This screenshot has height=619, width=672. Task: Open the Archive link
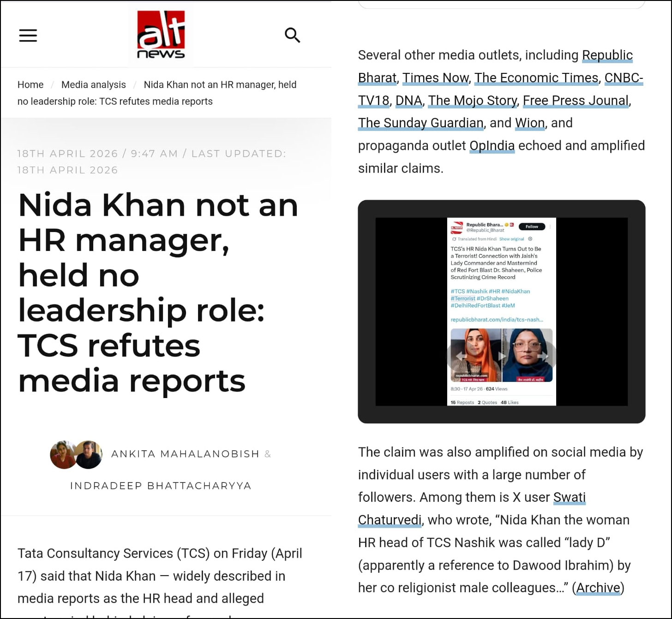pos(598,588)
